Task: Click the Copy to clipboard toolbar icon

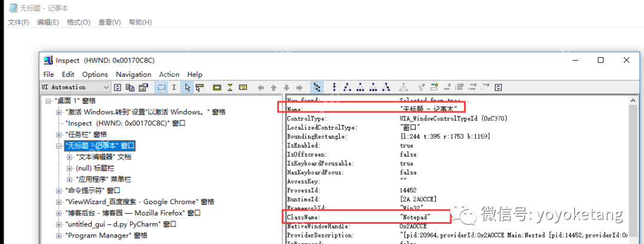Action: click(130, 87)
